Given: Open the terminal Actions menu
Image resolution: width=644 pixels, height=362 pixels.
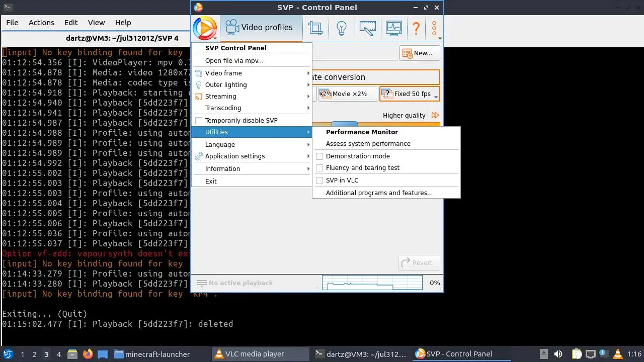Looking at the screenshot, I should pos(41,23).
